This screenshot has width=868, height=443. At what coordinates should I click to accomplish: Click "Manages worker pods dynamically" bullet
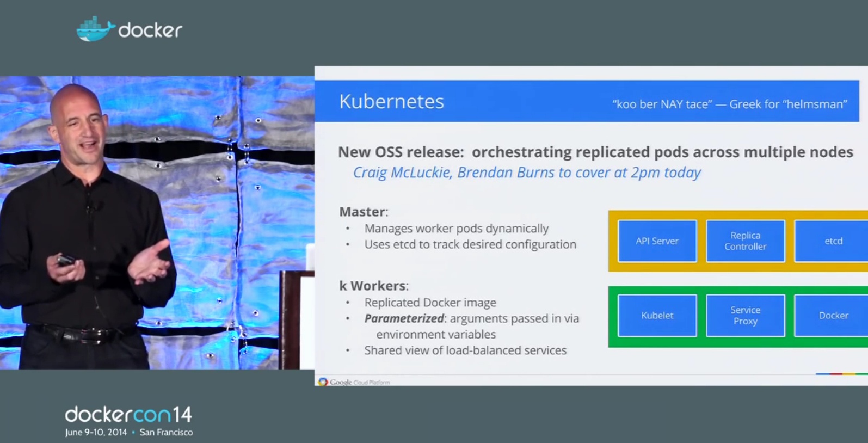456,229
